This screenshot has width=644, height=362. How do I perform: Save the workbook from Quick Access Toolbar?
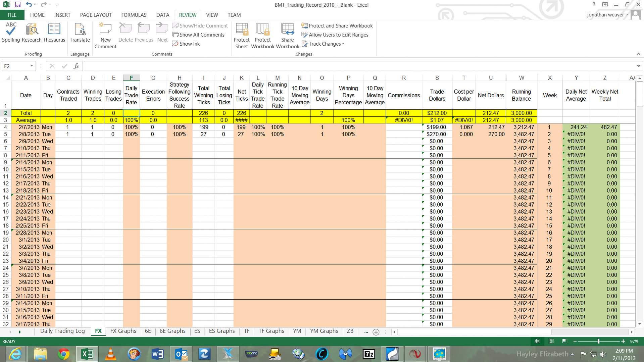18,5
